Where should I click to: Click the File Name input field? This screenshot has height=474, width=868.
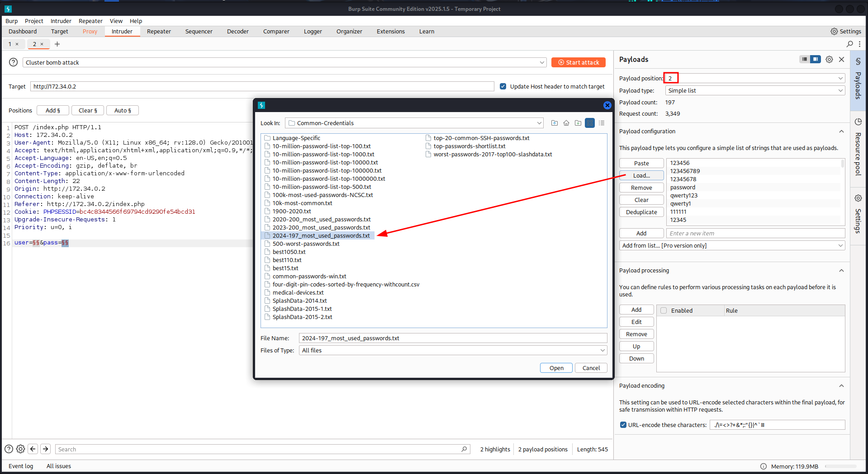coord(453,338)
